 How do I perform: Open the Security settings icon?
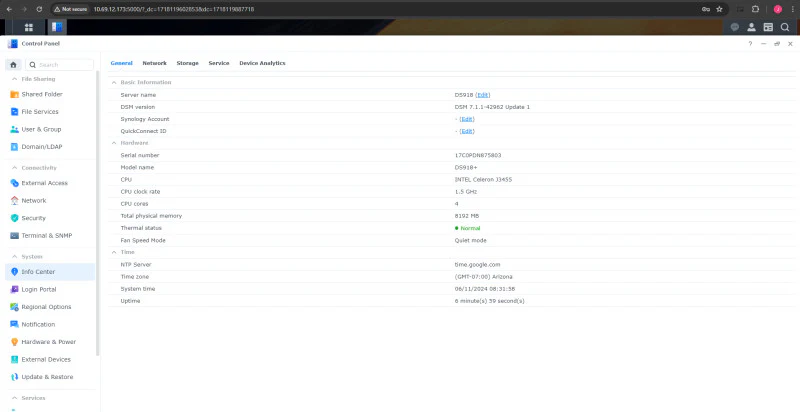14,218
